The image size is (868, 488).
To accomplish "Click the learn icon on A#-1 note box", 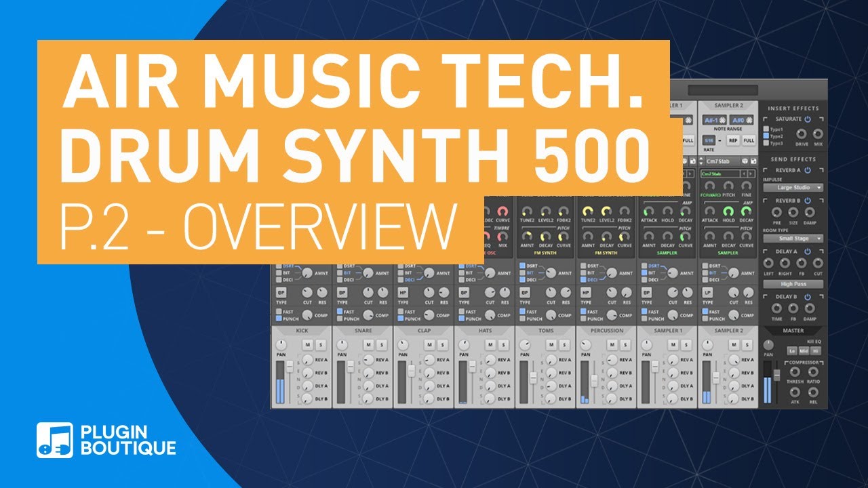I will click(x=722, y=120).
